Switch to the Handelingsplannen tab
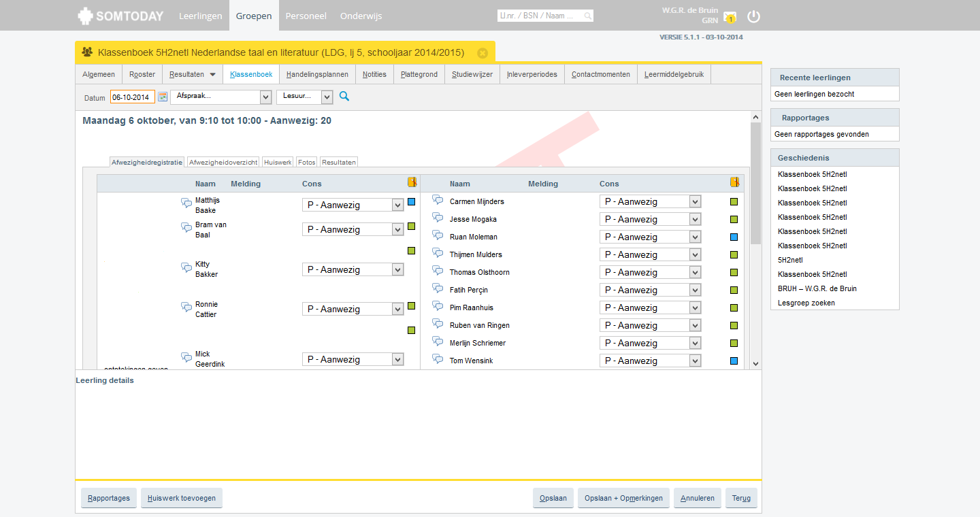 pyautogui.click(x=317, y=74)
